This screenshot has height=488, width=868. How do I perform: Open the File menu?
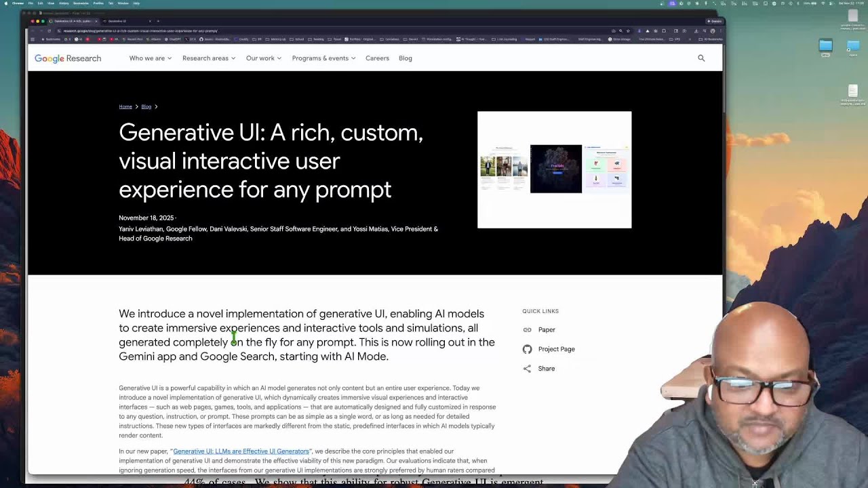(31, 3)
